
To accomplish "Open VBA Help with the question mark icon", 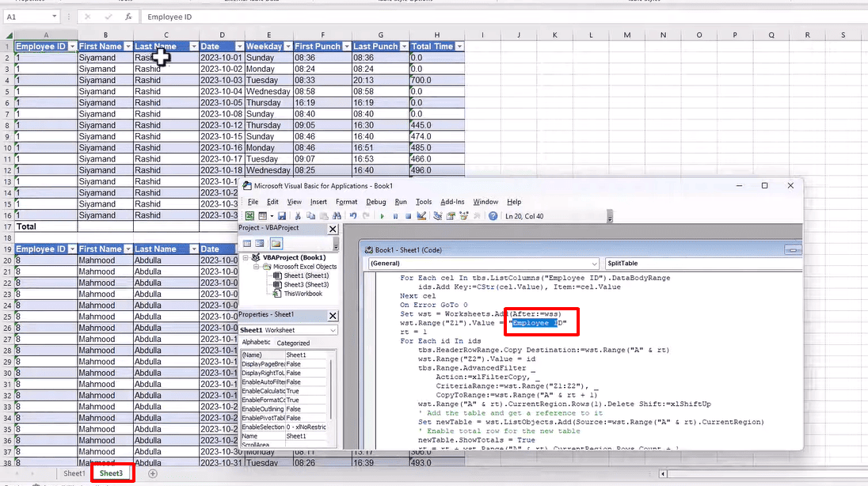I will click(493, 216).
